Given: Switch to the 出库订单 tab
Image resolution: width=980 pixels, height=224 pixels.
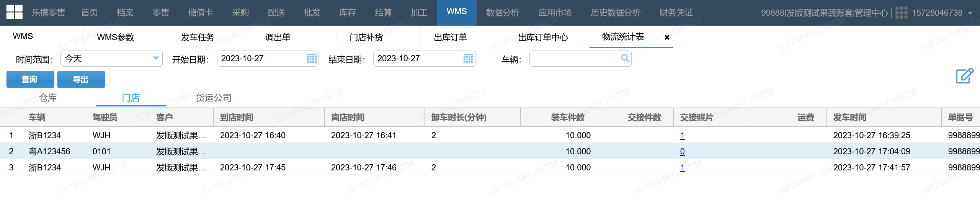Looking at the screenshot, I should (451, 37).
